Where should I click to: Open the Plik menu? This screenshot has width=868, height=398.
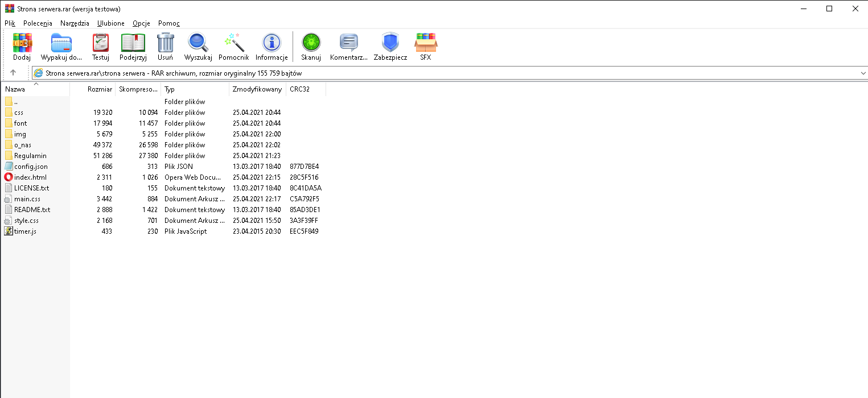click(x=10, y=23)
